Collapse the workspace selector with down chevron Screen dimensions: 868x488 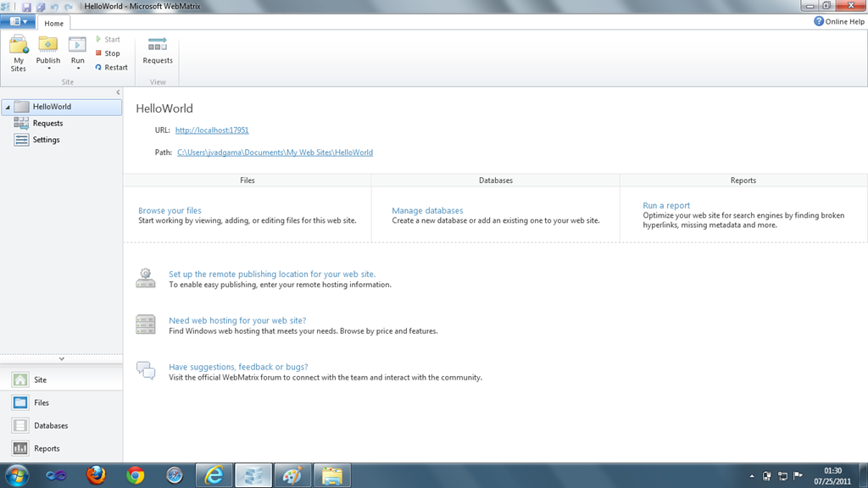coord(61,358)
